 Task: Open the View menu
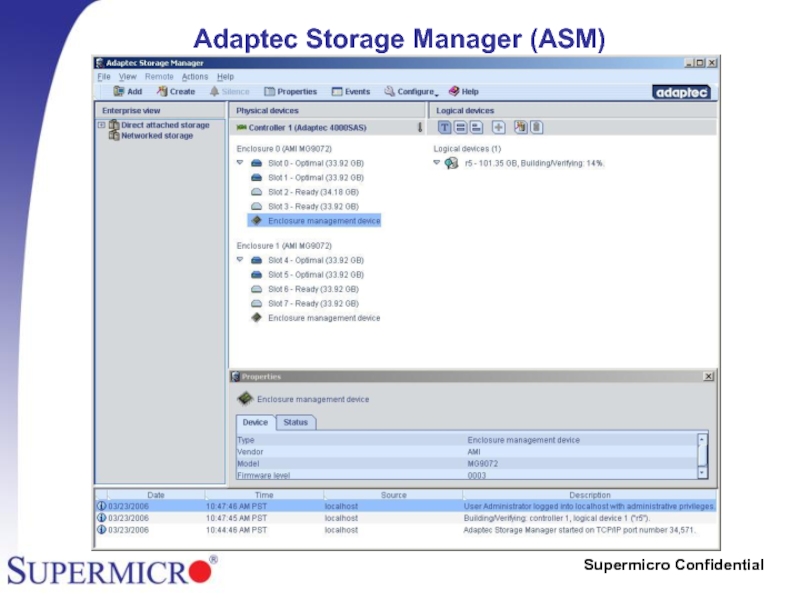[128, 77]
